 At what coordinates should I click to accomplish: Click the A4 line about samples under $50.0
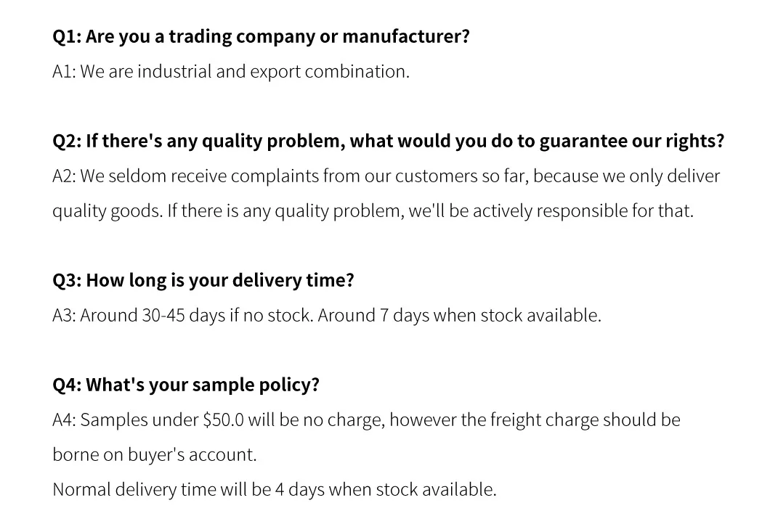366,420
